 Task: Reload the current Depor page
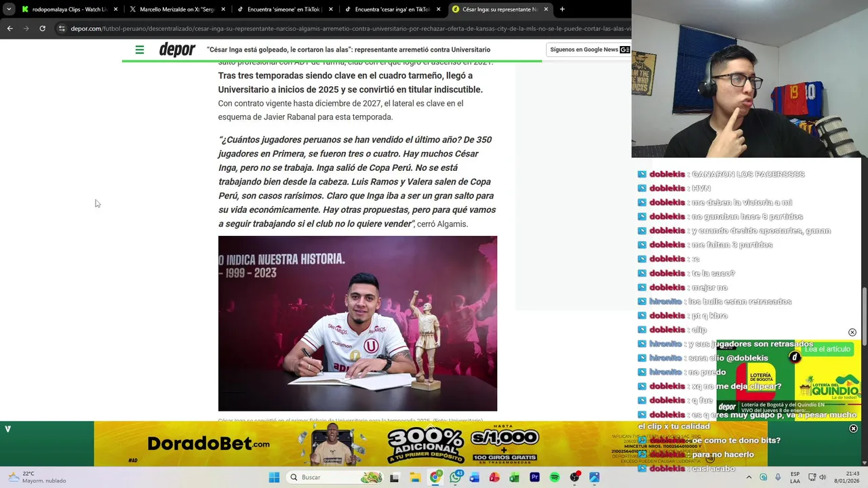click(x=42, y=28)
